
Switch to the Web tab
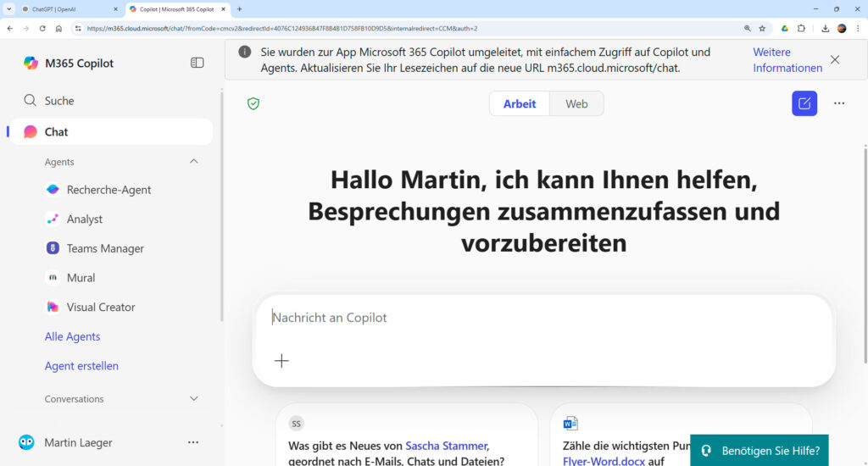click(x=576, y=103)
